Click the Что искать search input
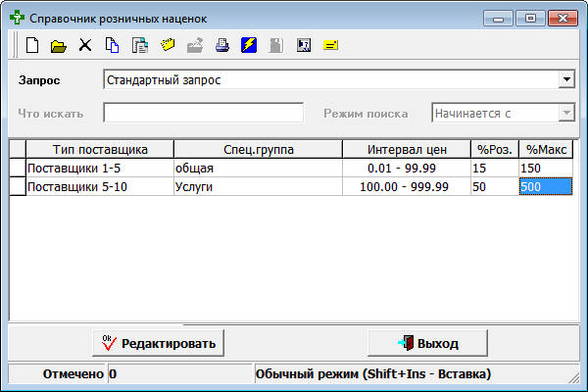 (204, 113)
